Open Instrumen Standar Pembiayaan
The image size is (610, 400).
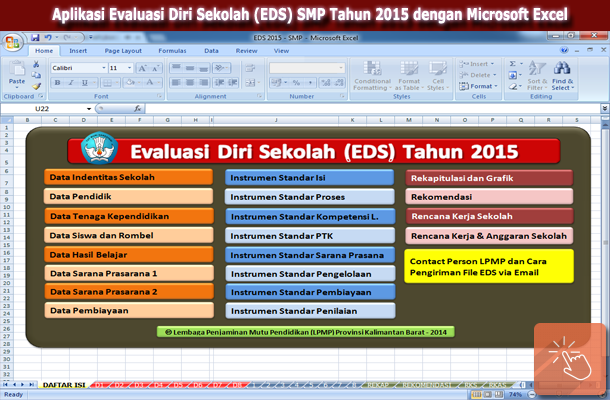coord(310,292)
